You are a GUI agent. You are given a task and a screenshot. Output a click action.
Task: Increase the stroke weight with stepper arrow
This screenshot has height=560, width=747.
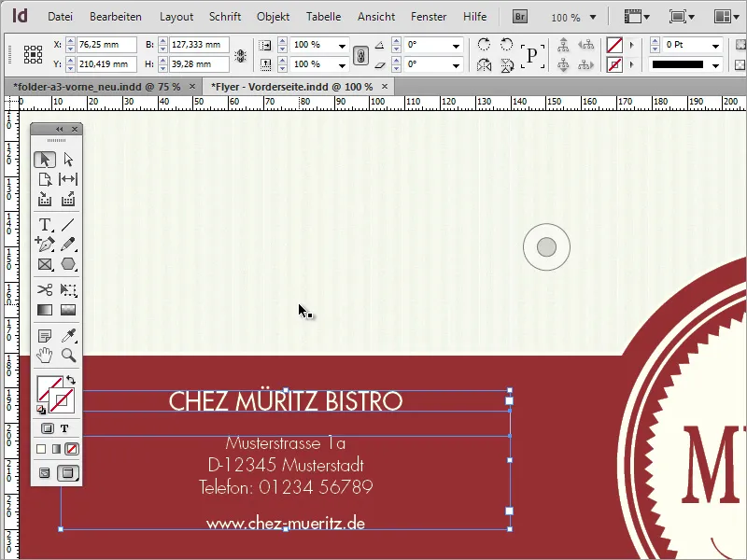click(x=655, y=42)
